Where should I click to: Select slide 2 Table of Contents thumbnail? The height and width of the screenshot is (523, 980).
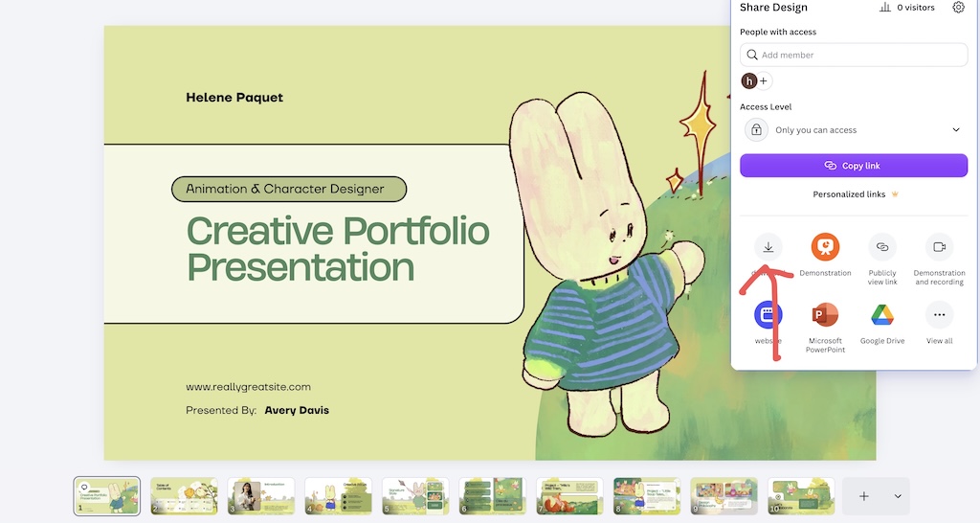tap(185, 496)
